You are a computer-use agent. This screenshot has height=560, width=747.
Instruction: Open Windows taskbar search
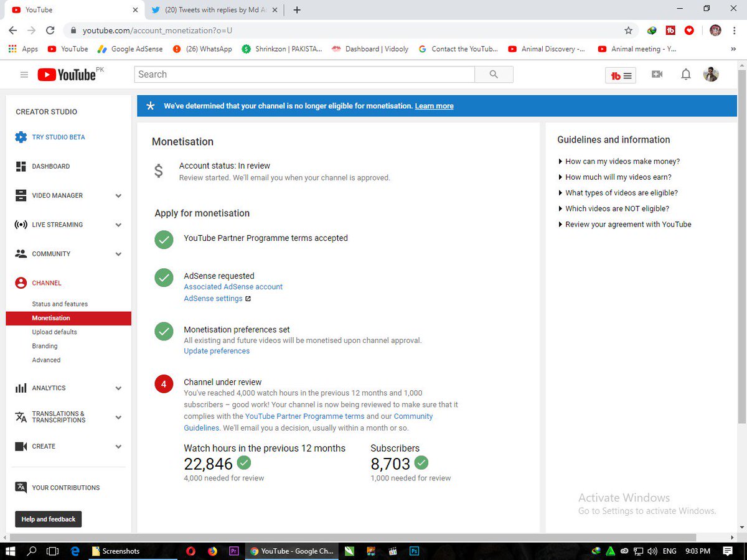(x=31, y=551)
